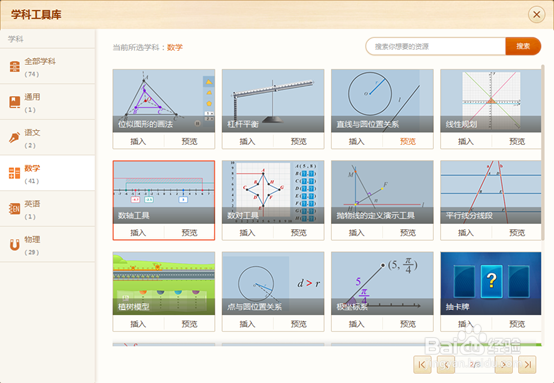Select the 数学 calculator icon

point(14,173)
